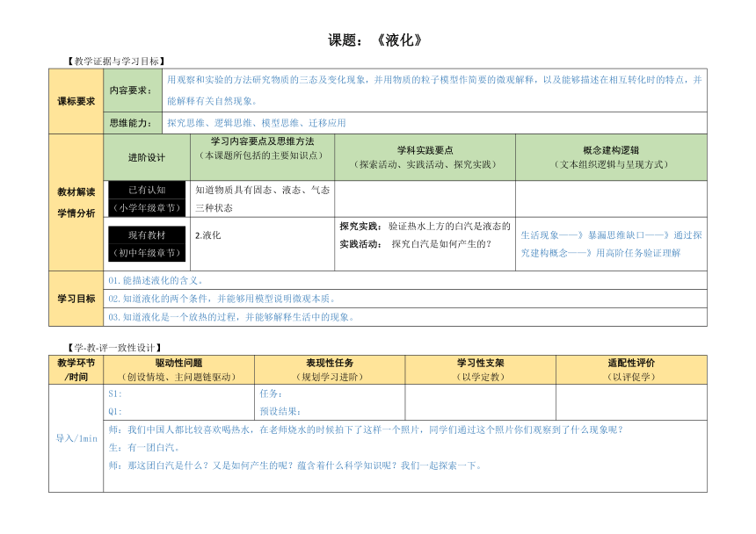
Task: Click text 三种状态
Action: tap(214, 208)
